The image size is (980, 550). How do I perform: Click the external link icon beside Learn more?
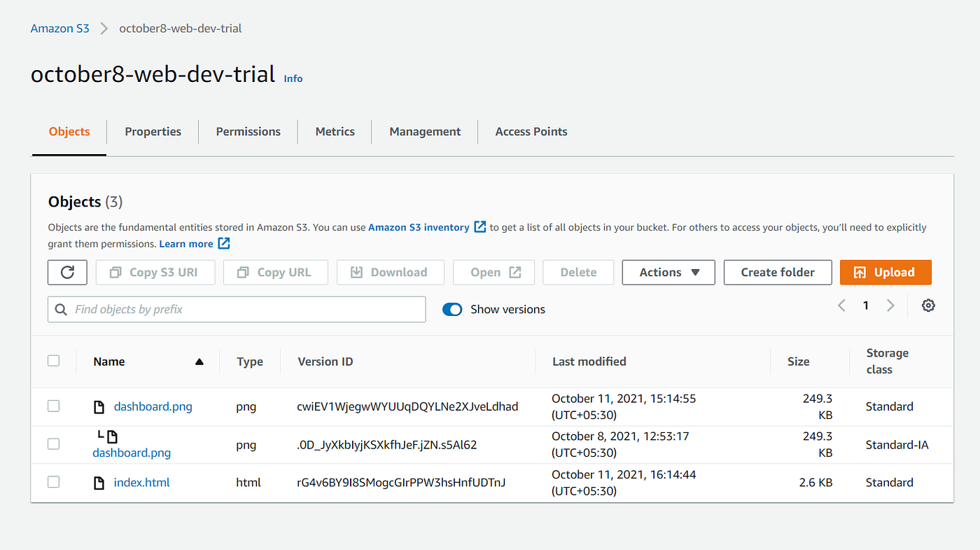click(223, 243)
